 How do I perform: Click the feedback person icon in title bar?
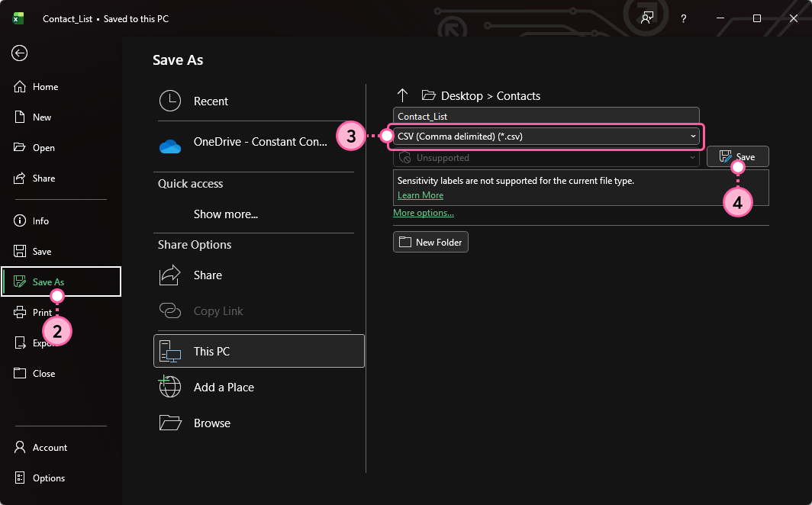coord(647,18)
